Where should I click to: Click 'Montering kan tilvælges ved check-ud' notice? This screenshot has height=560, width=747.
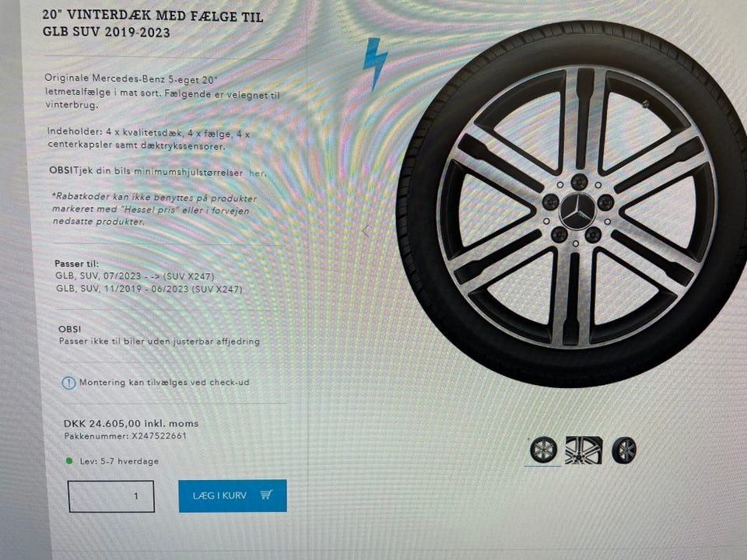pyautogui.click(x=164, y=382)
